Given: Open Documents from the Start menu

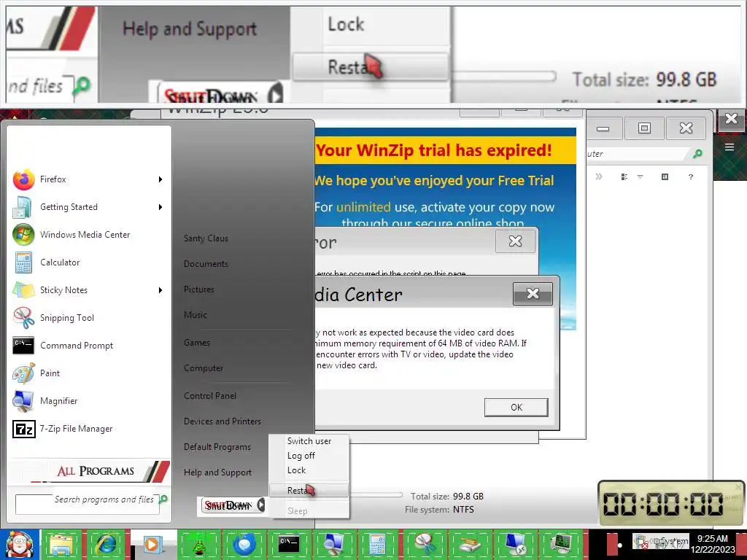Looking at the screenshot, I should pos(206,264).
